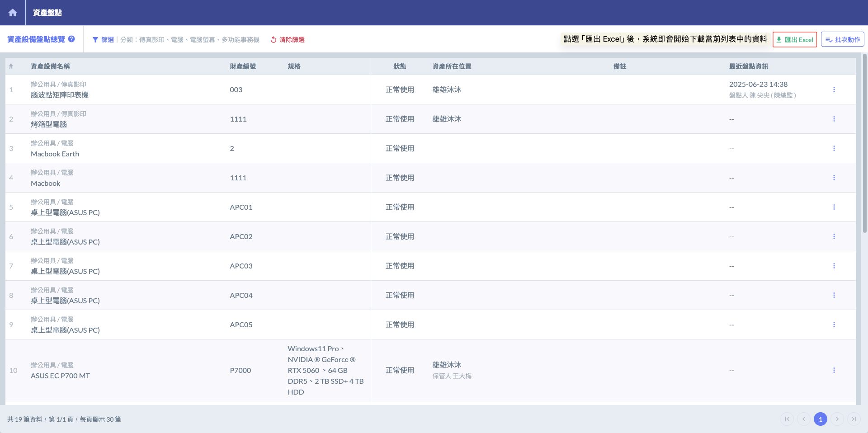The width and height of the screenshot is (868, 433).
Task: Click the 最近盤點資訊 column header
Action: tap(749, 66)
